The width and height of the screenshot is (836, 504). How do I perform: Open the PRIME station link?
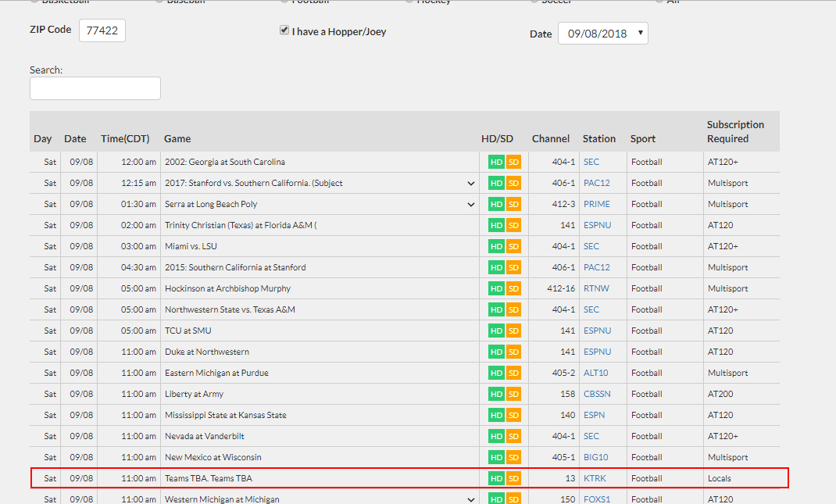597,204
